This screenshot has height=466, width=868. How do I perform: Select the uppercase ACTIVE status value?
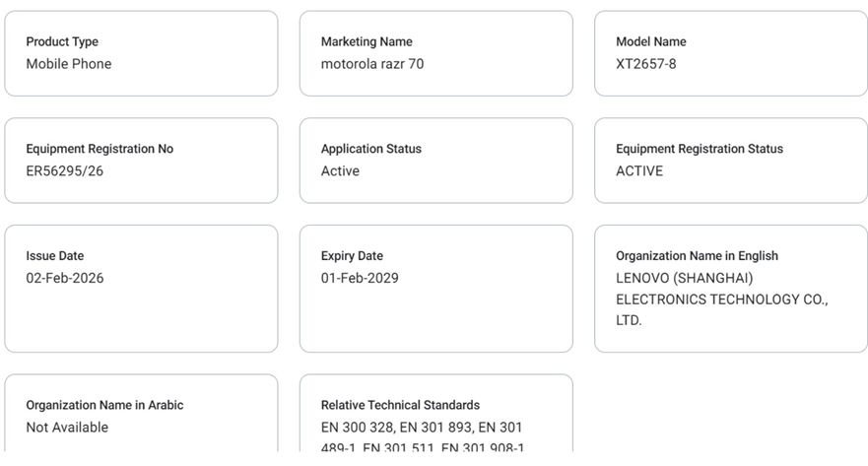click(639, 171)
